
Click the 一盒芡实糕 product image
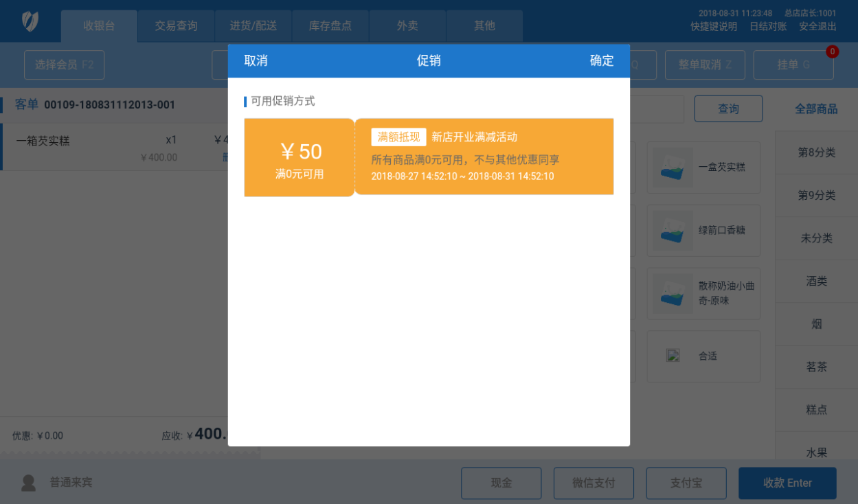click(x=673, y=168)
